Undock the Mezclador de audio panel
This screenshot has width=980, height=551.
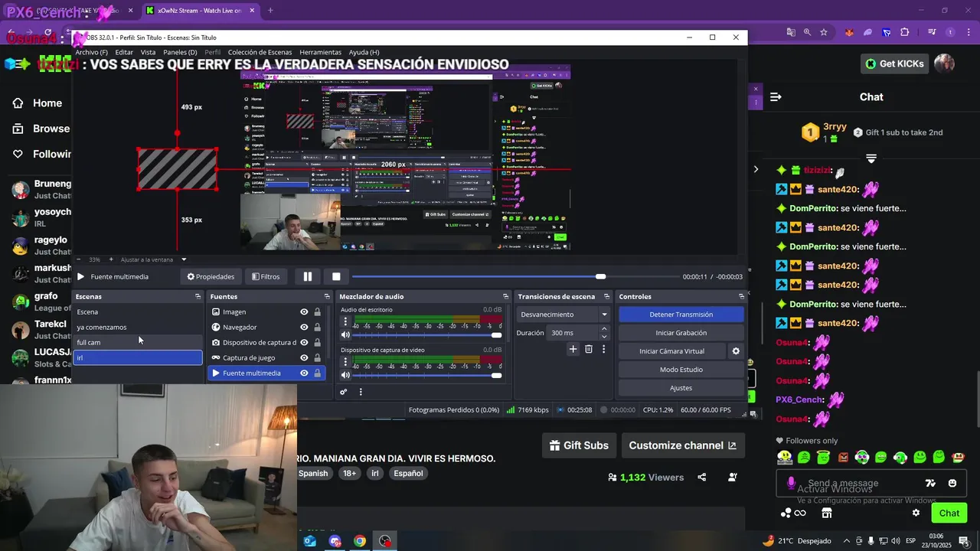(x=505, y=296)
